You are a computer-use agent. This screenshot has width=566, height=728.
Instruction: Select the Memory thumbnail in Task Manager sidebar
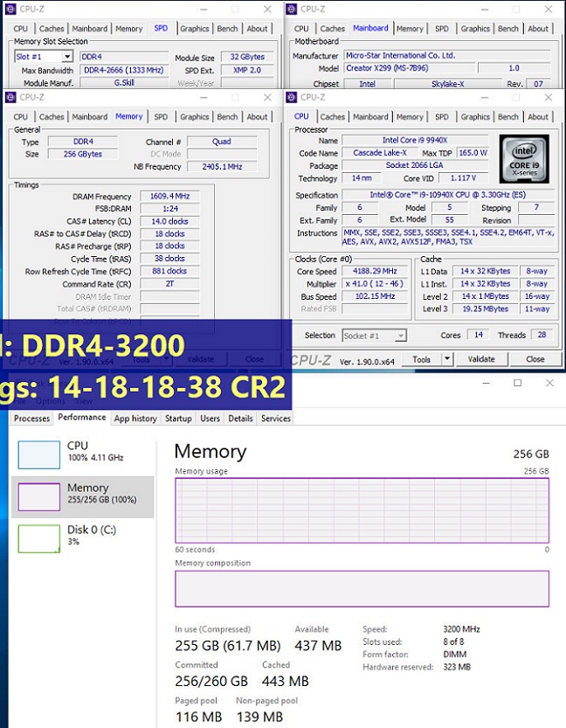tap(39, 497)
